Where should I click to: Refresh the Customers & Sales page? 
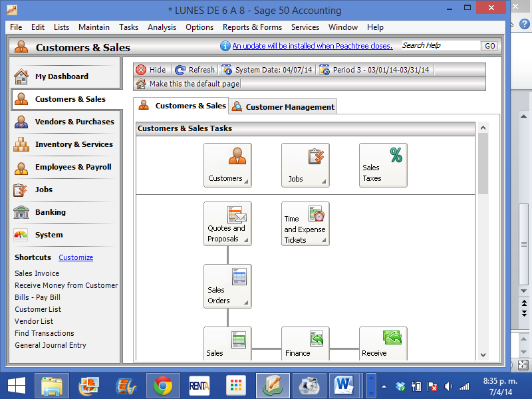click(x=195, y=70)
